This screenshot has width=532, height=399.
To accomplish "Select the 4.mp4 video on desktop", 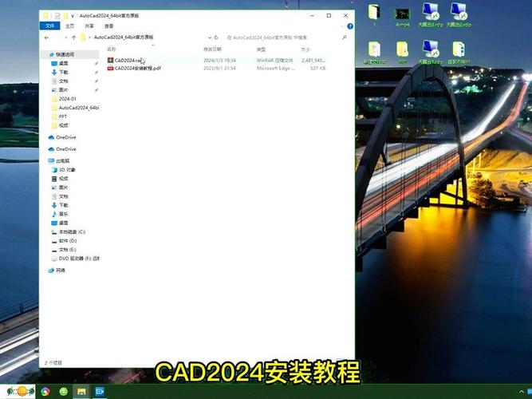I will [x=403, y=16].
